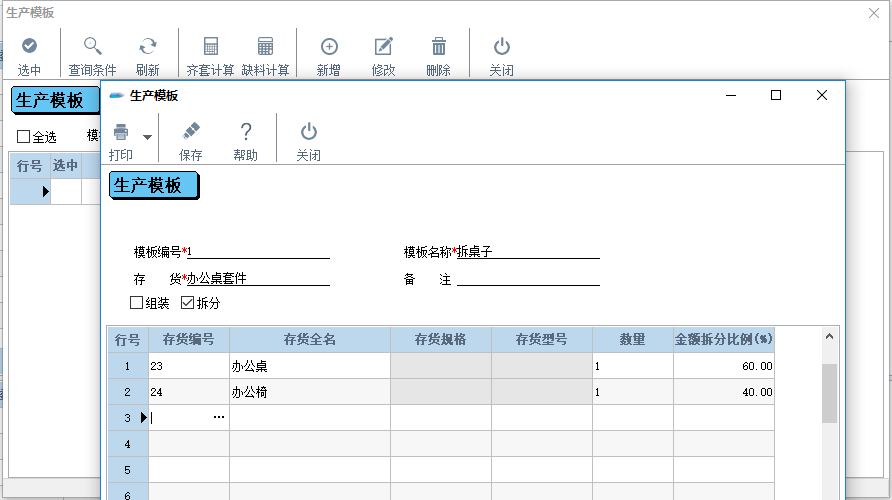Click the 模板名称 field containing 拆桌子

[x=528, y=251]
